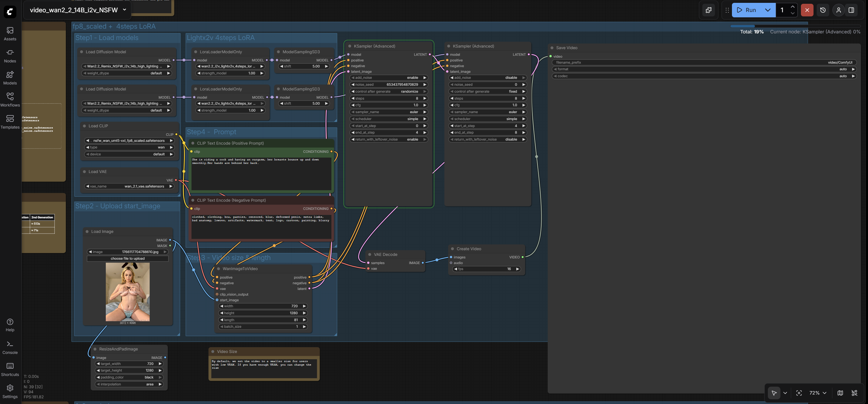The image size is (868, 404).
Task: Expand the Run button dropdown arrow
Action: click(x=767, y=10)
